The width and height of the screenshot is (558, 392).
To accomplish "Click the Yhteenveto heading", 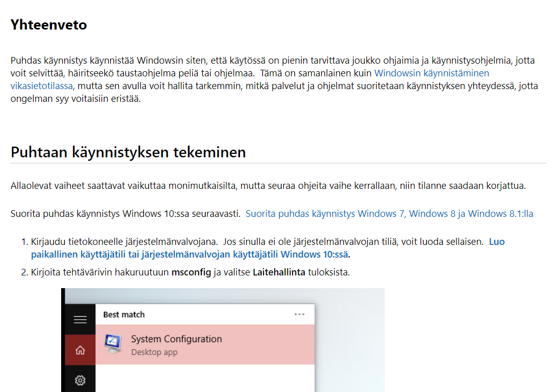I will tap(49, 25).
